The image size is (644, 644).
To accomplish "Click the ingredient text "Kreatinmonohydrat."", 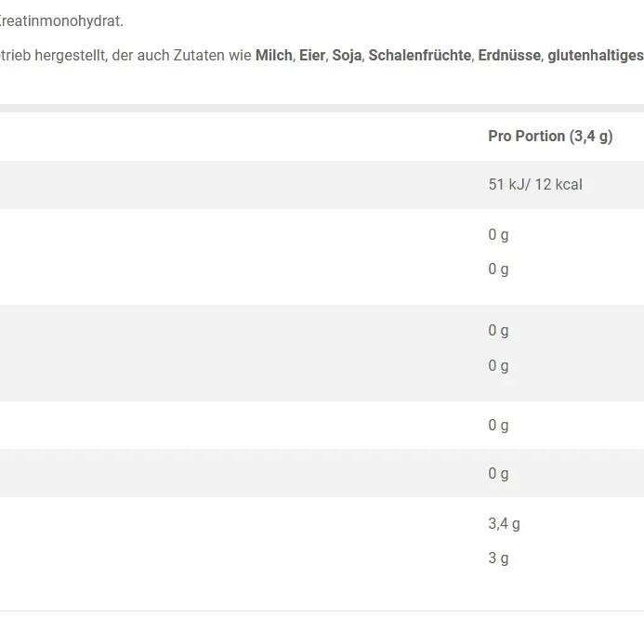I will coord(61,20).
